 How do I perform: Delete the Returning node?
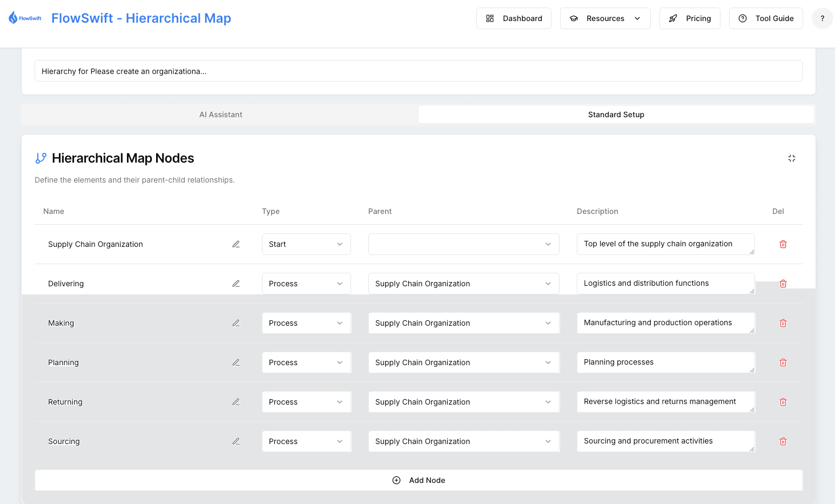point(783,402)
